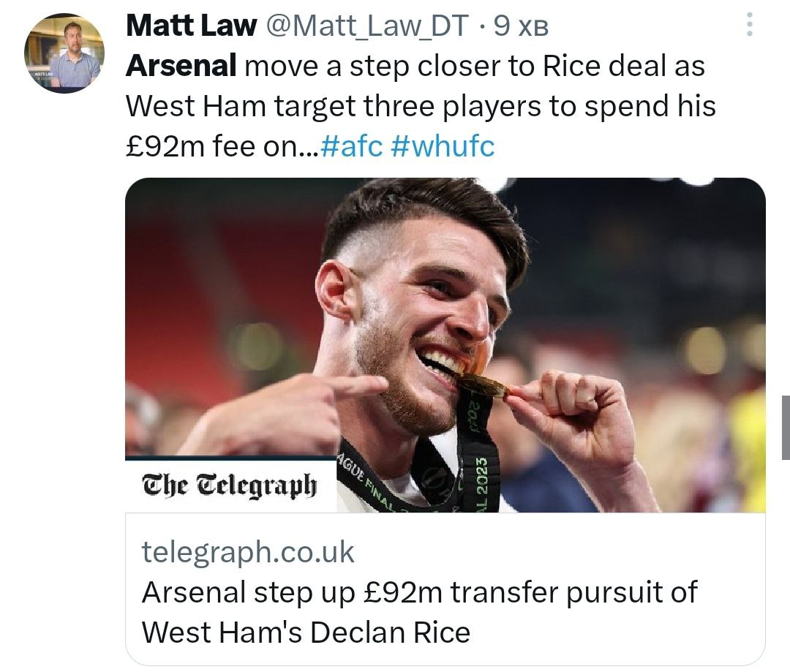Click the bold word Arsenal in the tweet
This screenshot has width=790, height=672.
click(181, 67)
